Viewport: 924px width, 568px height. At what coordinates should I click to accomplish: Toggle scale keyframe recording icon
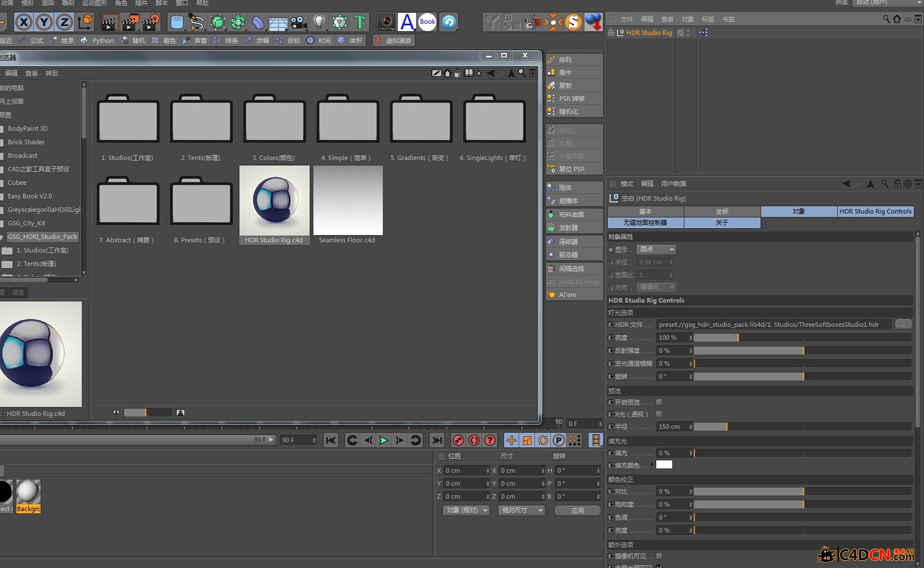pyautogui.click(x=527, y=440)
